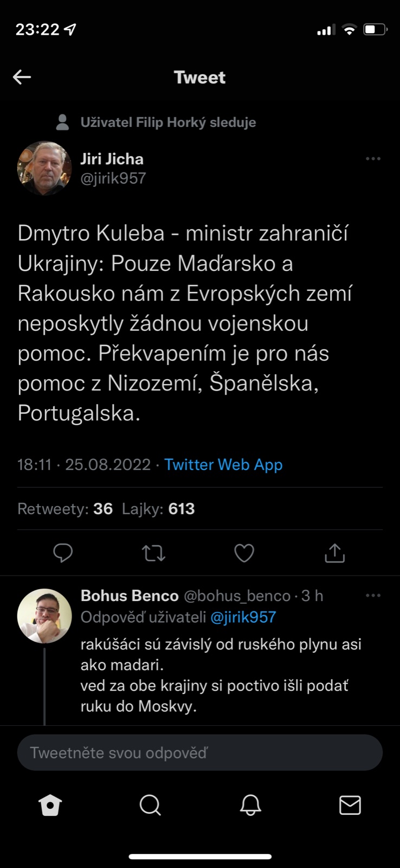400x868 pixels.
Task: Open Notifications bell tab
Action: click(x=250, y=805)
